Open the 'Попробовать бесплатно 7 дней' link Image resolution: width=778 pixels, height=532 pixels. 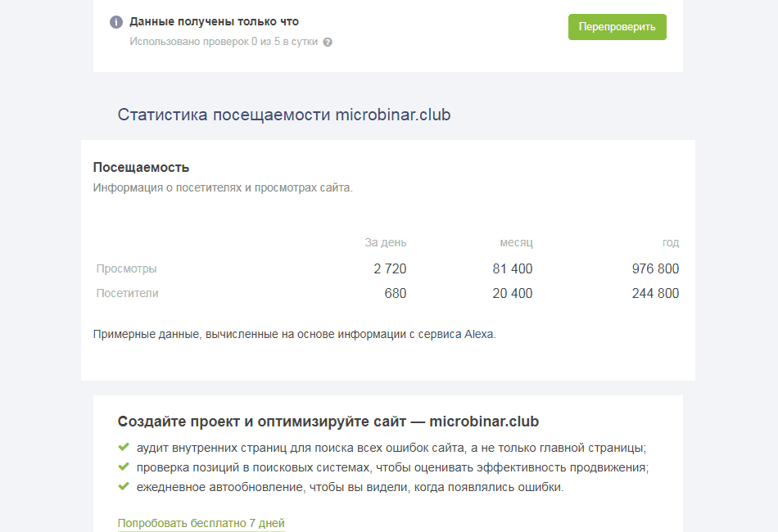[x=201, y=523]
